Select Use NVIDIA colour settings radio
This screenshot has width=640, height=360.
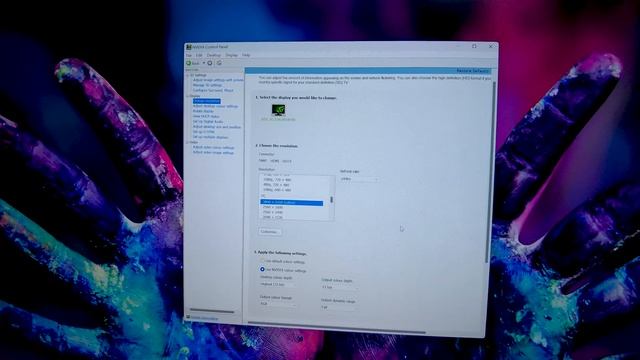(262, 270)
